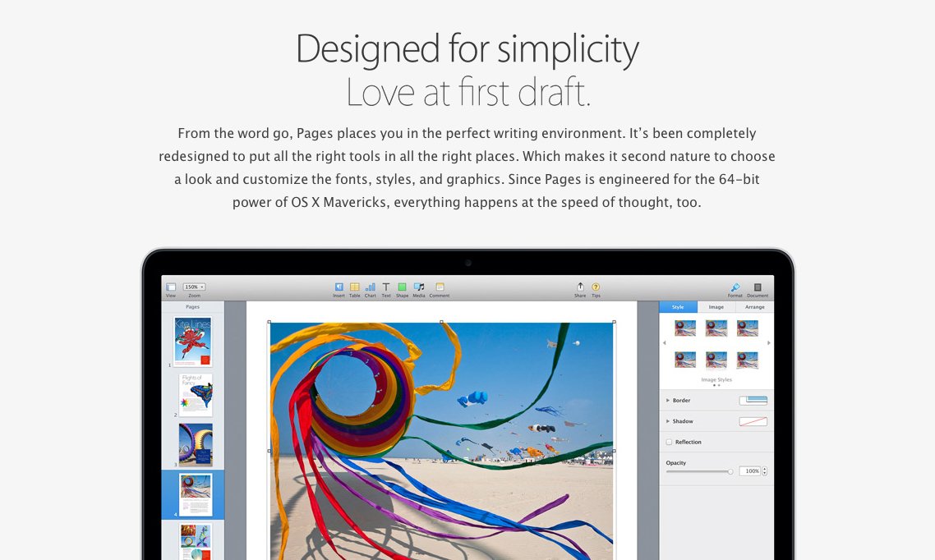Click the View toggle icon
935x560 pixels.
[x=171, y=285]
